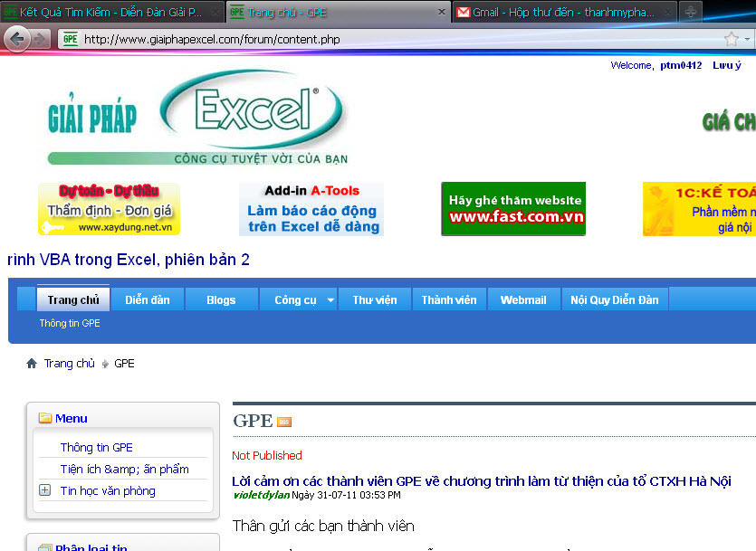Click the date Ngày 31-07-11 03:53 PM
756x551 pixels.
click(x=346, y=495)
